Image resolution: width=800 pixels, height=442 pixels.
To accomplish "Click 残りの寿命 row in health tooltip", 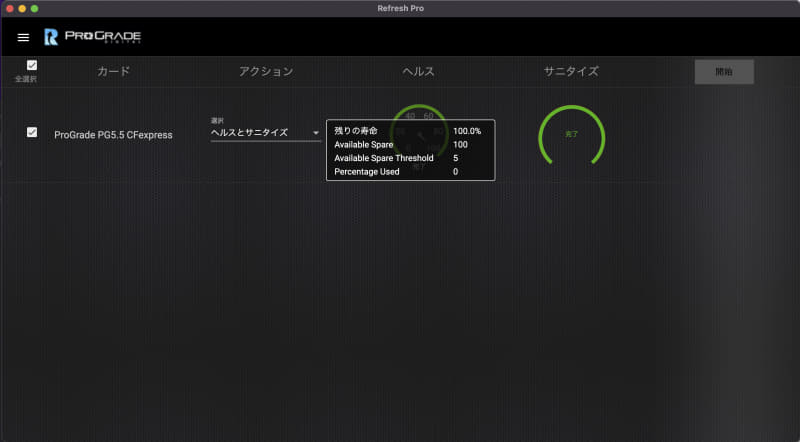I will pyautogui.click(x=410, y=131).
